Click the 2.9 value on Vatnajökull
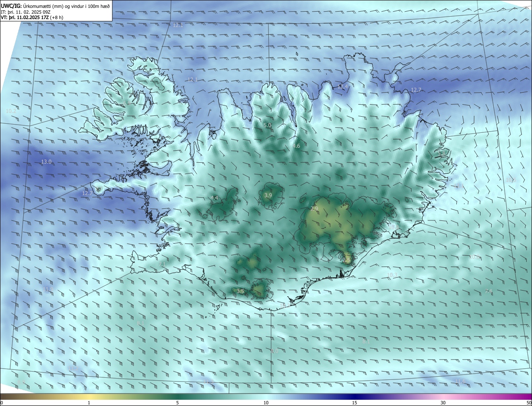 [314, 208]
